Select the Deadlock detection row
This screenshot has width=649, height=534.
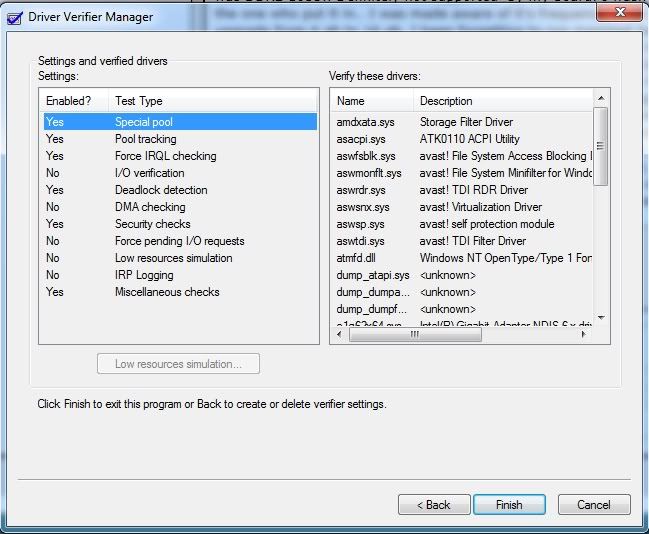(180, 190)
